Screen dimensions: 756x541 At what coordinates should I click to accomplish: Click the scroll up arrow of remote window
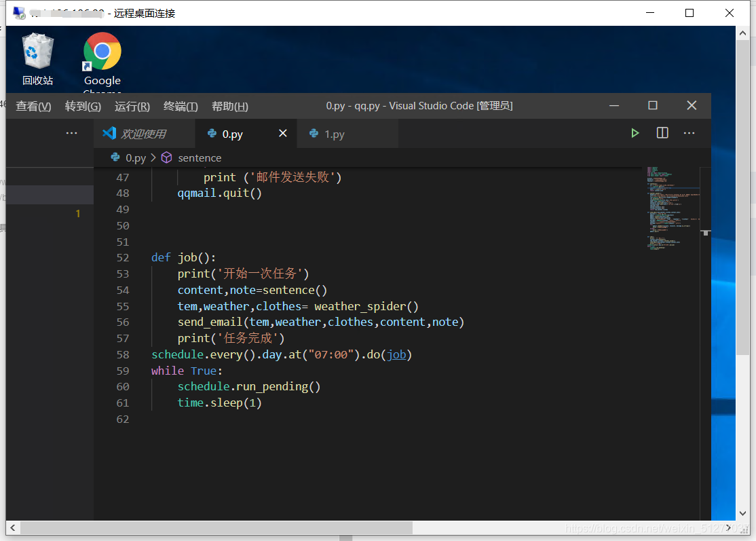742,33
